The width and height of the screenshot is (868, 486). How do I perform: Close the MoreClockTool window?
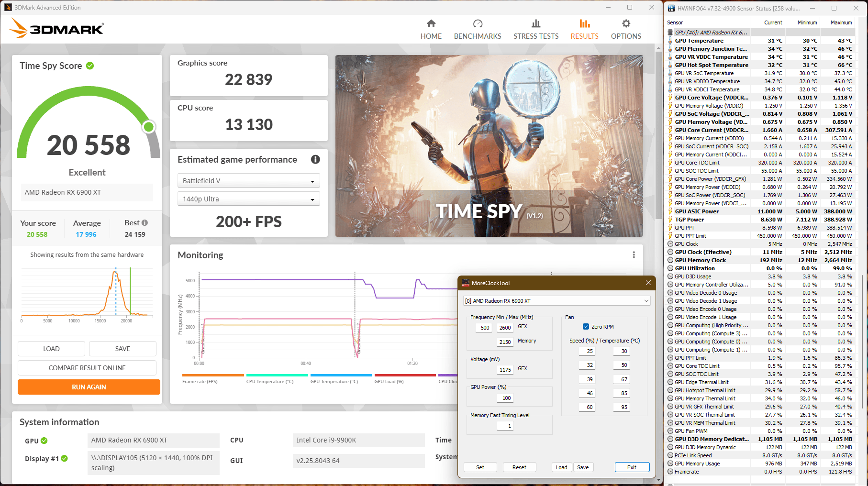pyautogui.click(x=648, y=283)
